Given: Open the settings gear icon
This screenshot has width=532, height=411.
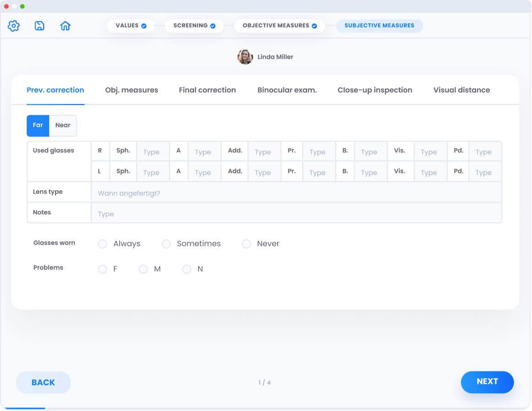Looking at the screenshot, I should tap(14, 26).
